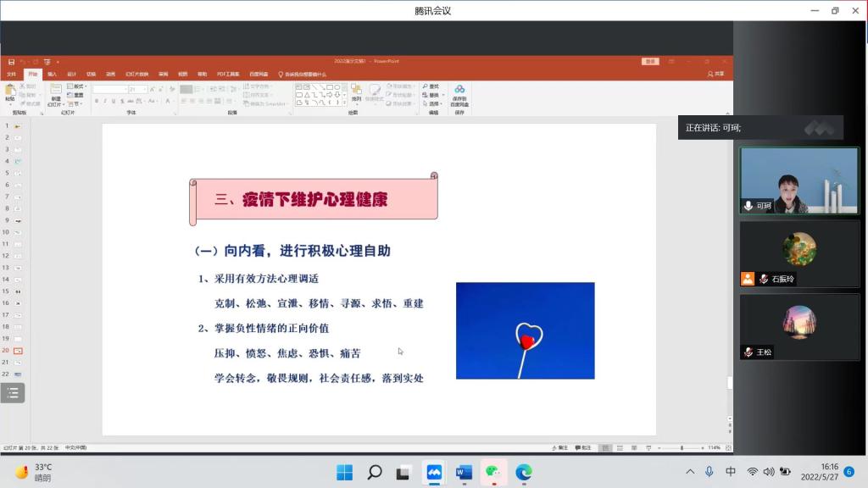The image size is (868, 488).
Task: Toggle Bold formatting in font group
Action: (x=96, y=101)
